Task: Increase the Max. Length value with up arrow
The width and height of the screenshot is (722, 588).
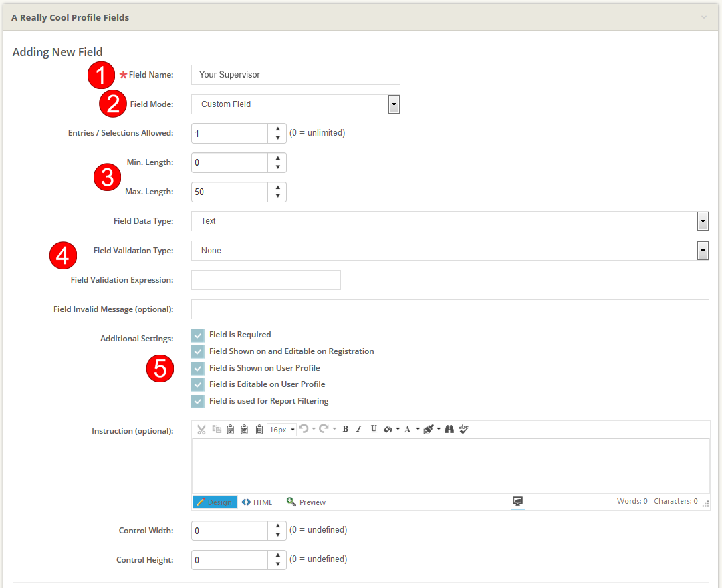Action: (x=277, y=188)
